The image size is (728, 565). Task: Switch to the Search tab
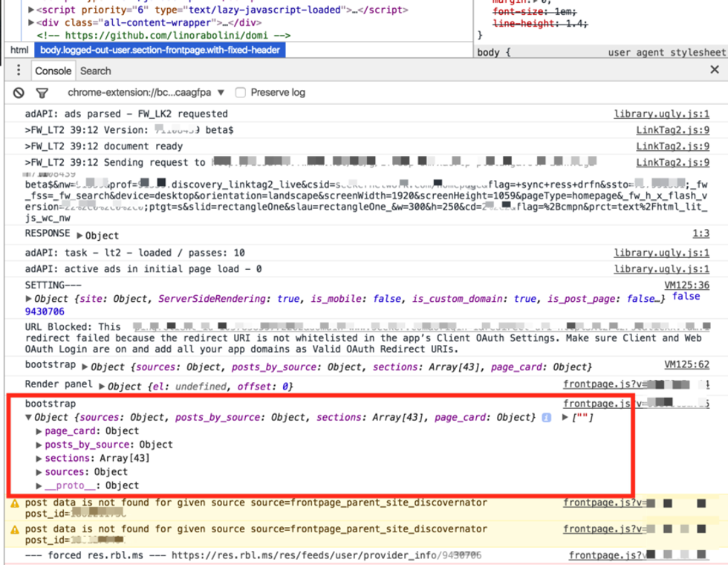pos(95,71)
